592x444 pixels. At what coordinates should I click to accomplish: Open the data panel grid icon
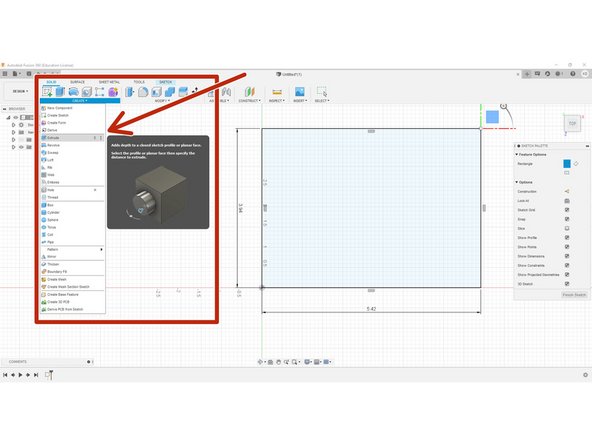coord(5,74)
